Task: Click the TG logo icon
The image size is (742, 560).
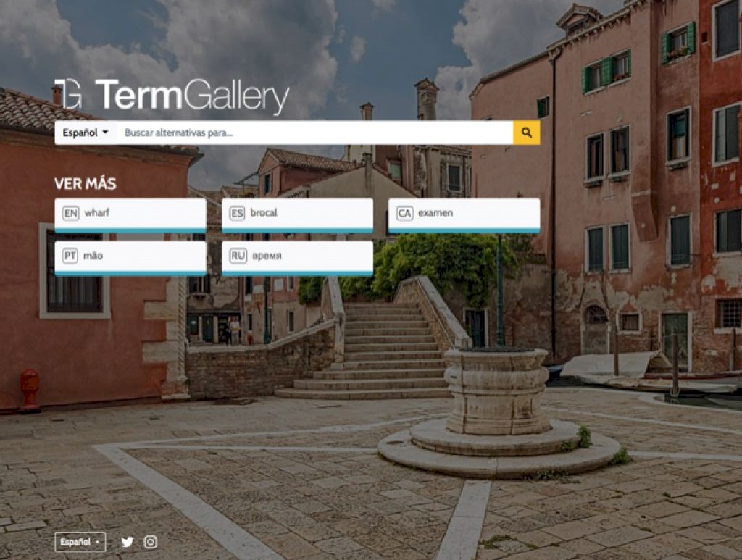Action: pos(68,93)
